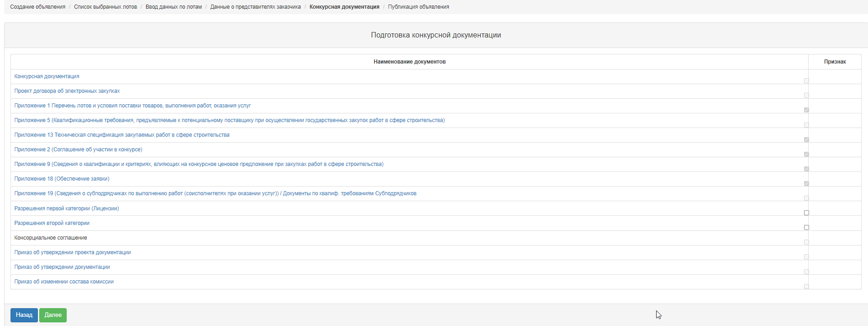
Task: Open 'Приказ об утверждении документации' link
Action: (62, 267)
